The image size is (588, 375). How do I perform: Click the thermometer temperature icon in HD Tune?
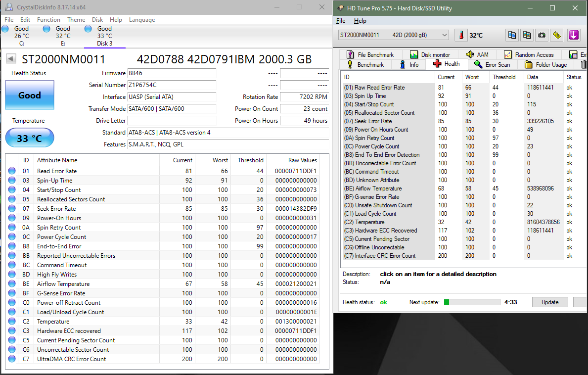461,35
